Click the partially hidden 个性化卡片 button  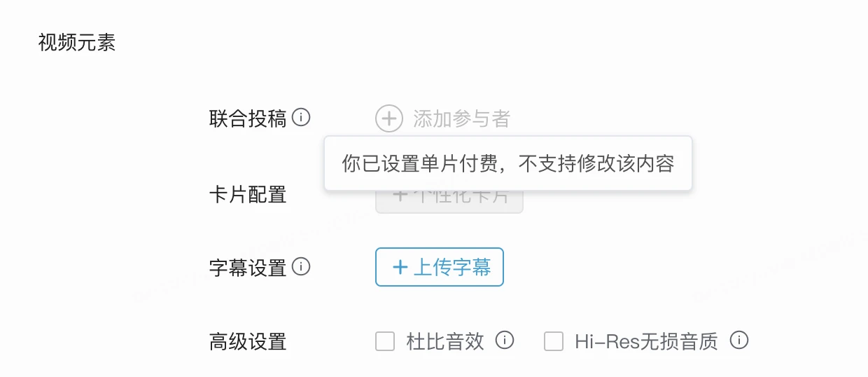(449, 200)
